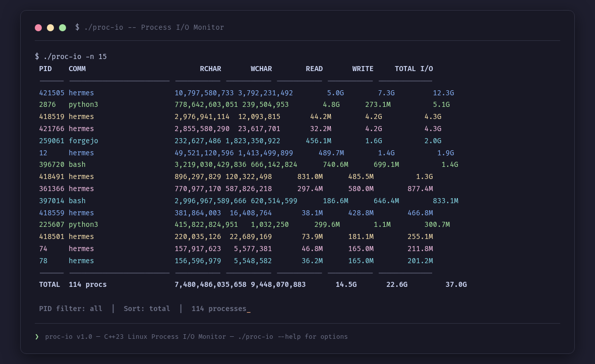Click the WRITE column header
Screen dimensions: 595x364
click(363, 69)
